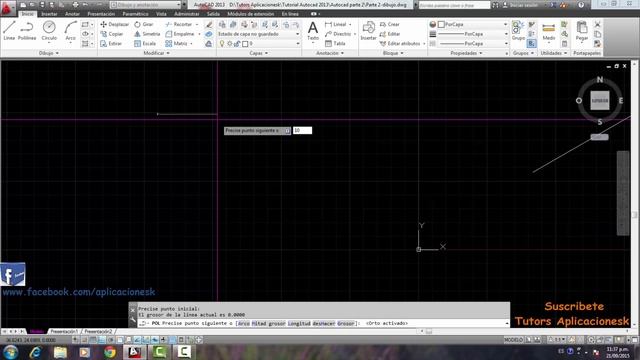The width and height of the screenshot is (640, 360).
Task: Click the Estirar (stretch) tool
Action: (111, 43)
